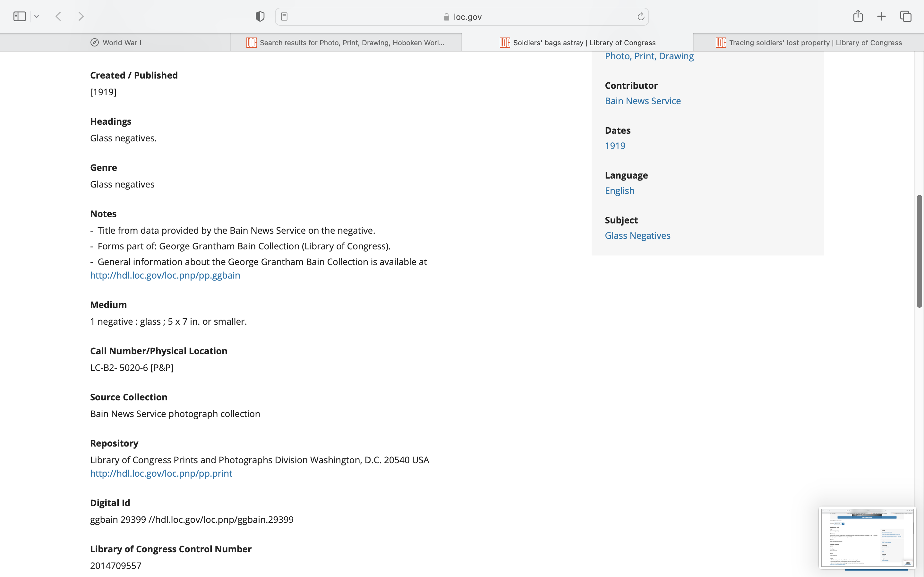Screen dimensions: 924x577
Task: Toggle the Safari sidebar button
Action: click(x=20, y=16)
